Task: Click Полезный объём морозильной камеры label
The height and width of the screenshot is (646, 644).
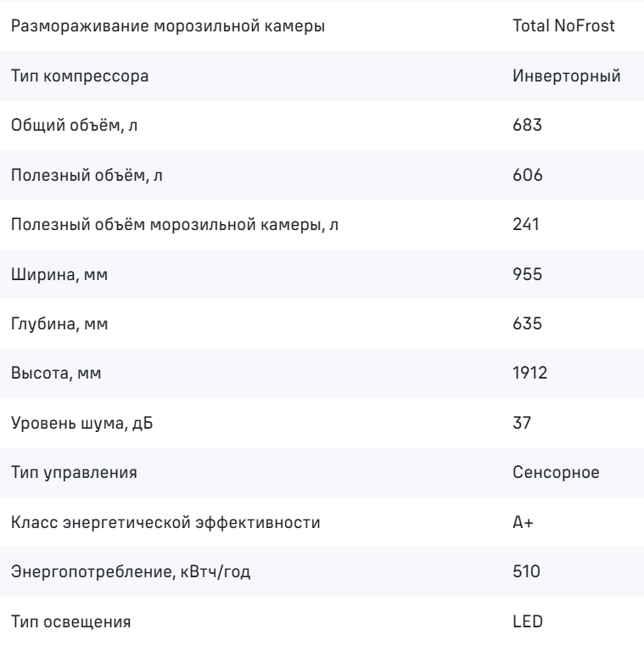Action: [175, 225]
